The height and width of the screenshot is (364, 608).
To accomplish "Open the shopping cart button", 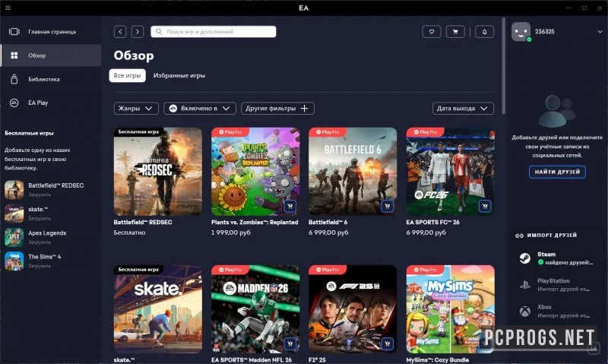I will pyautogui.click(x=455, y=32).
